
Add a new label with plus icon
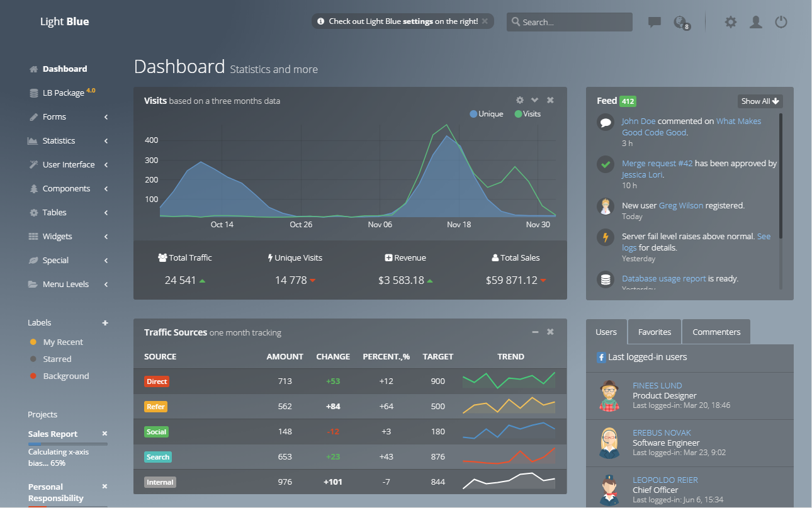click(x=105, y=323)
